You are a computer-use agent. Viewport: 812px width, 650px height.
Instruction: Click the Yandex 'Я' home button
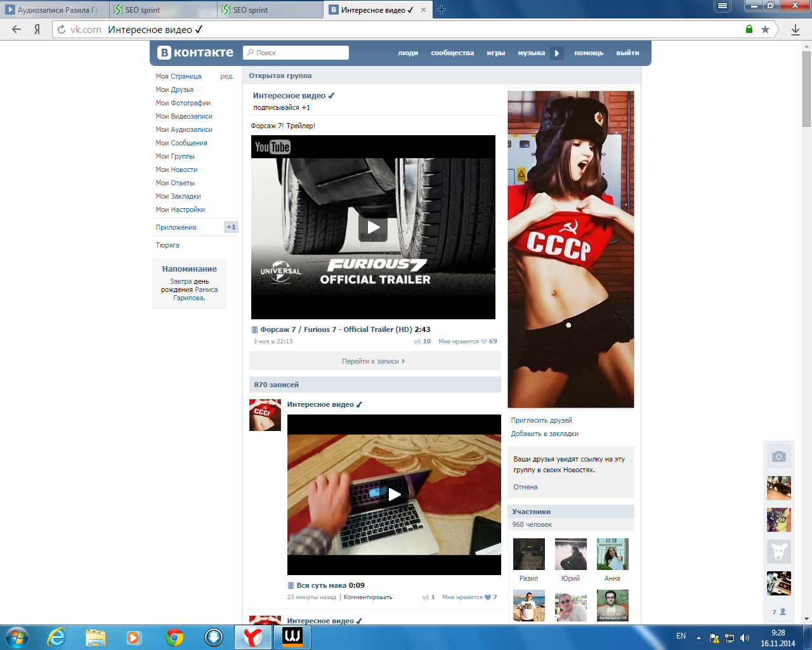tap(37, 29)
